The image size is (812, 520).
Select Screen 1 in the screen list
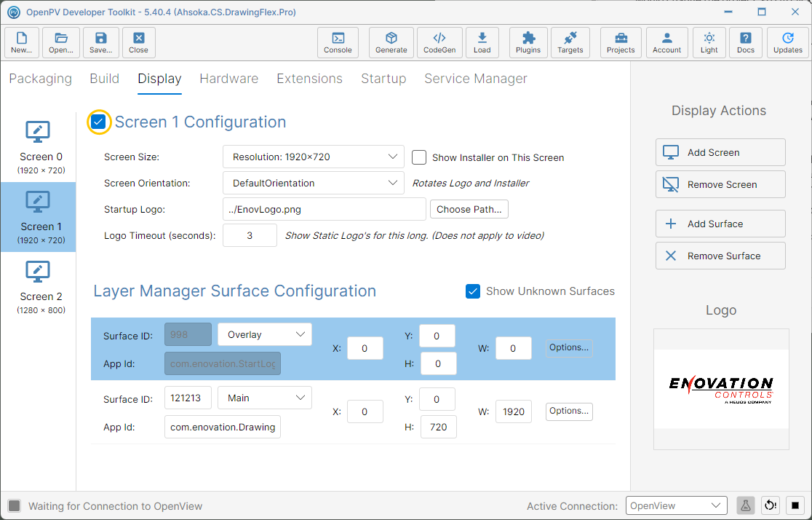(39, 217)
